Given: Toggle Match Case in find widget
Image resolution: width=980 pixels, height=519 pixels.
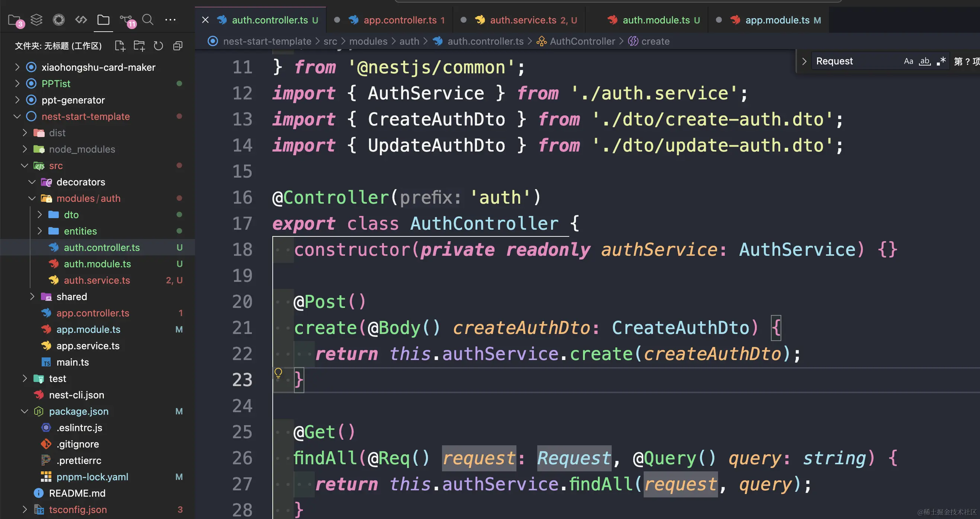Looking at the screenshot, I should (908, 61).
